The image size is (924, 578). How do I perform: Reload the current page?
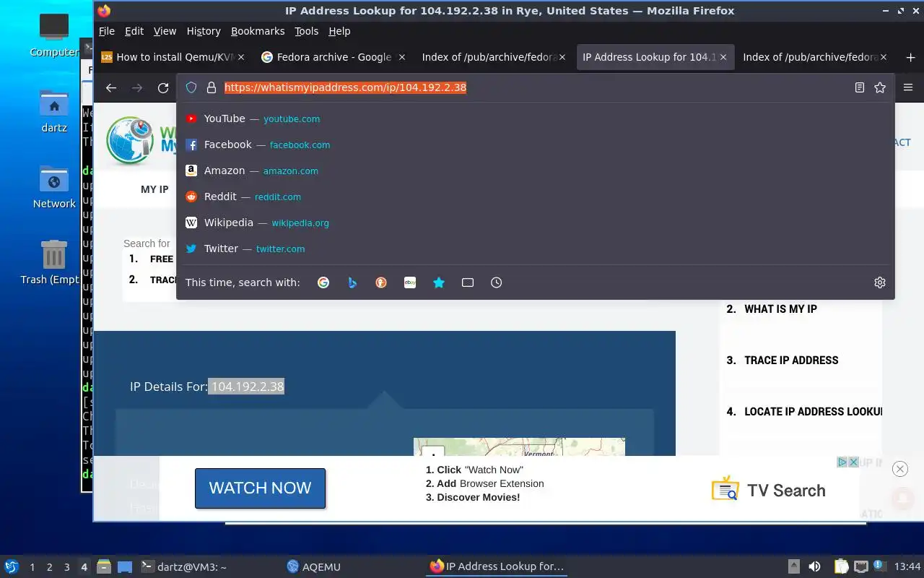(163, 87)
